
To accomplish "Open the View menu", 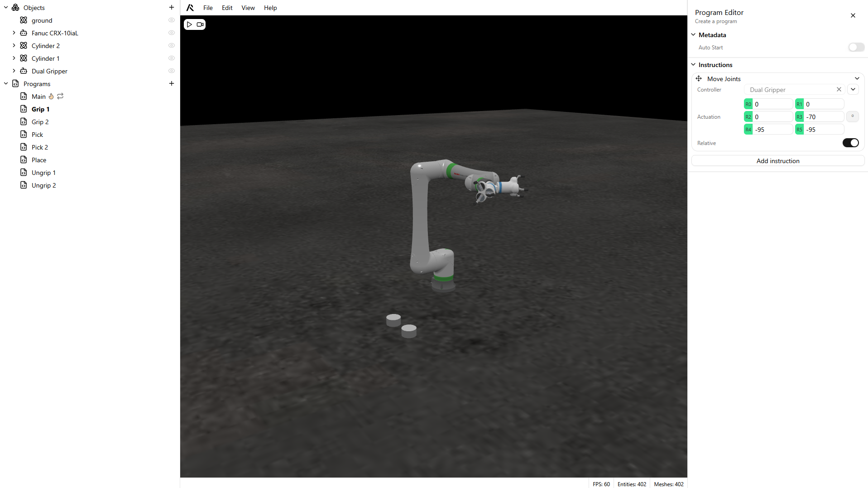I will coord(248,8).
